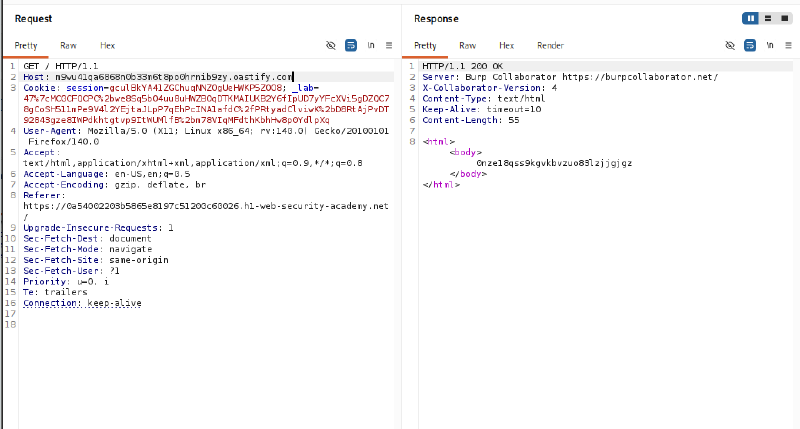
Task: Select the Response Pretty tab
Action: pos(425,45)
